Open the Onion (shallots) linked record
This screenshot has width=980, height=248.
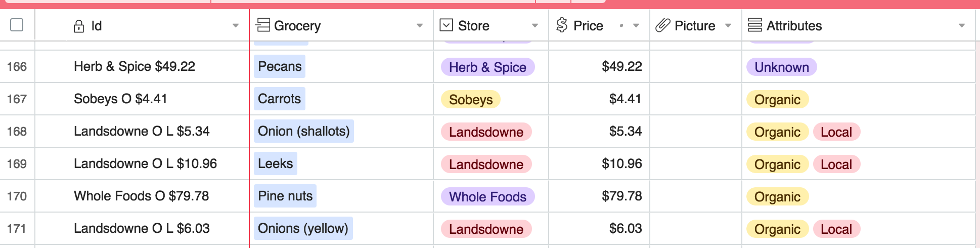(x=303, y=132)
